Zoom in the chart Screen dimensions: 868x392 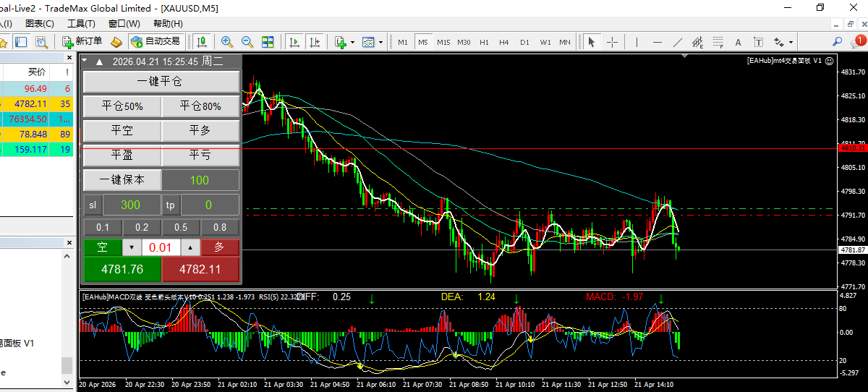click(227, 42)
